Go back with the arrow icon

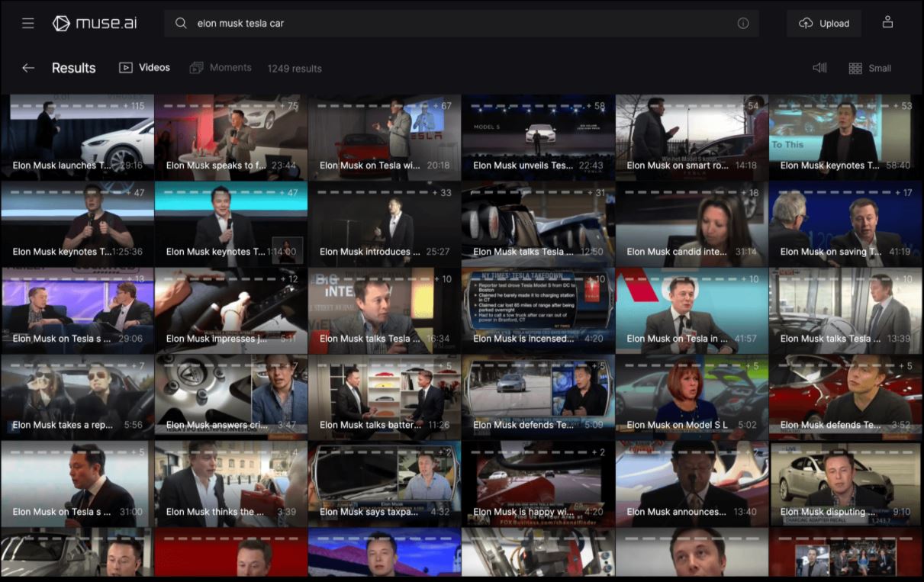tap(28, 68)
